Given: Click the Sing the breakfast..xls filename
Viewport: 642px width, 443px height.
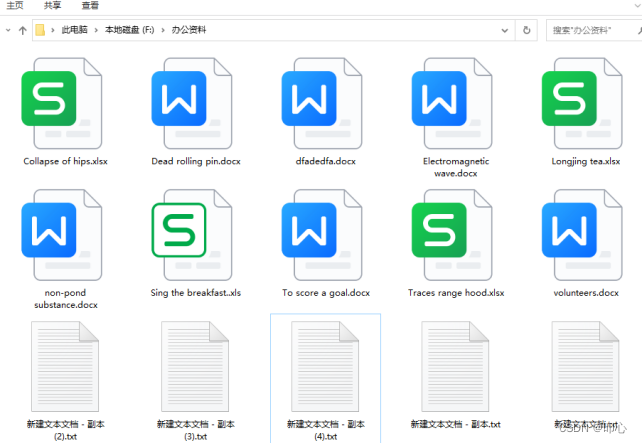Looking at the screenshot, I should point(196,293).
